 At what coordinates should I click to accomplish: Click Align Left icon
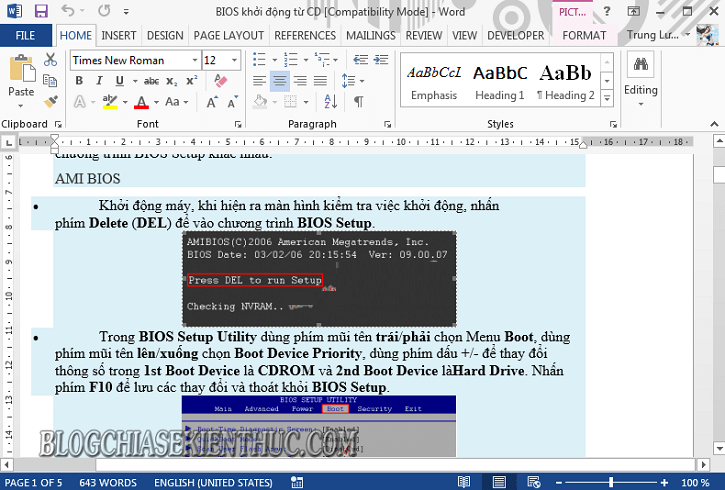click(259, 81)
